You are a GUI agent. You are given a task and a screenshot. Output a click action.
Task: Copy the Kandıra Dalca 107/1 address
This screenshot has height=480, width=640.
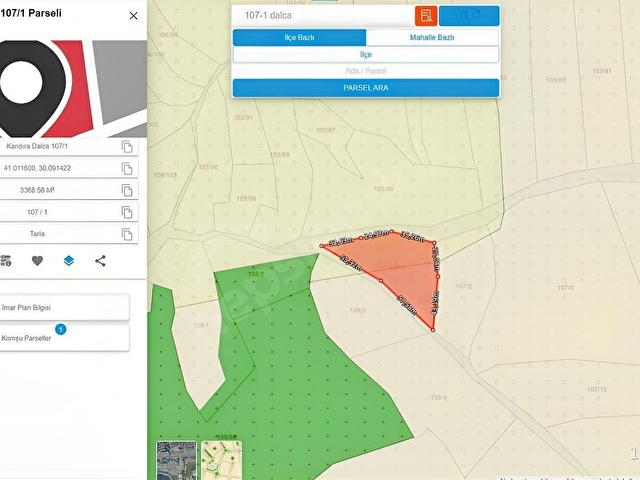127,147
